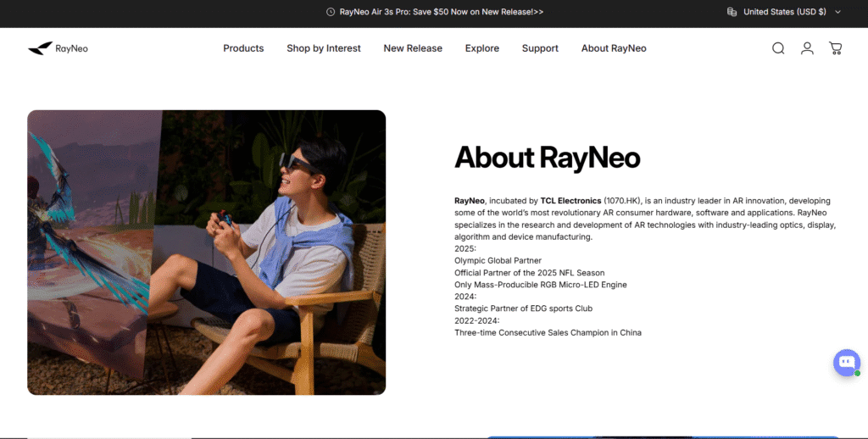This screenshot has height=439, width=868.
Task: Open the chat support widget bubble
Action: [846, 363]
